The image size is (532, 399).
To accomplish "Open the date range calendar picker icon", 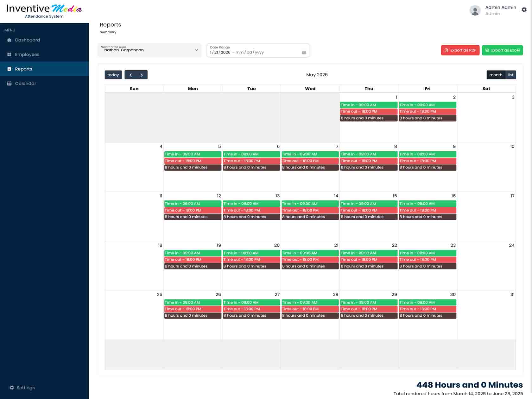I will (x=304, y=53).
